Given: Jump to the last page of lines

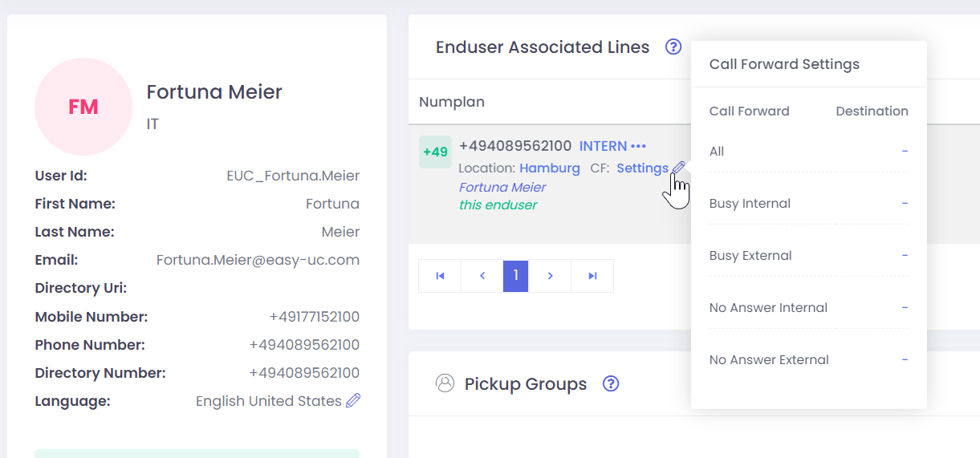Looking at the screenshot, I should tap(592, 276).
